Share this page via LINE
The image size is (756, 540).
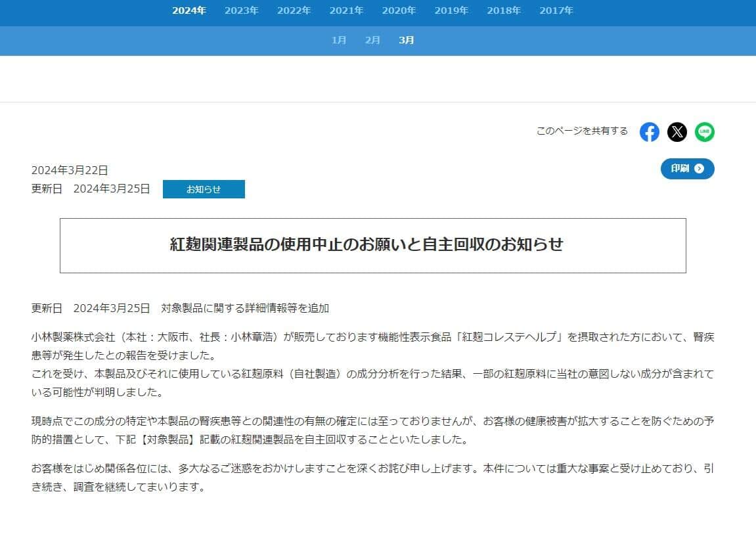point(705,131)
